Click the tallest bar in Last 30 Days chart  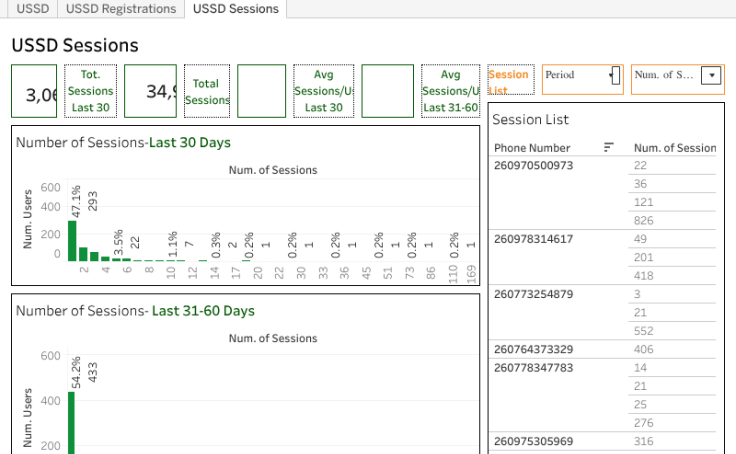[72, 240]
